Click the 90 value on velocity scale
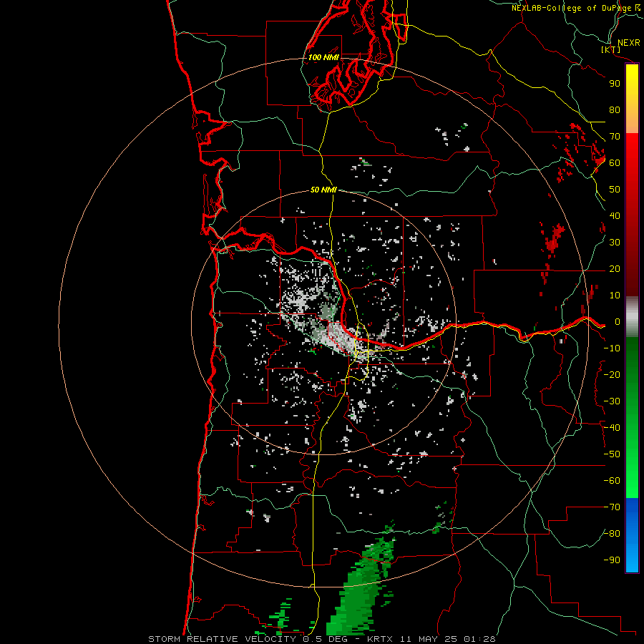The height and width of the screenshot is (644, 644). (615, 84)
